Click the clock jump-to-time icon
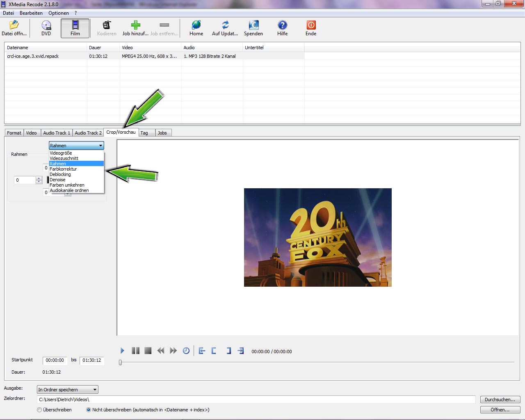Viewport: 525px width, 420px height. click(186, 351)
